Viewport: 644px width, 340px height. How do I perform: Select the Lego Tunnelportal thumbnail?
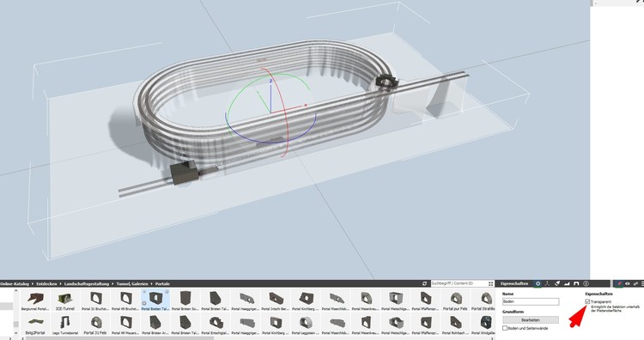coord(65,325)
